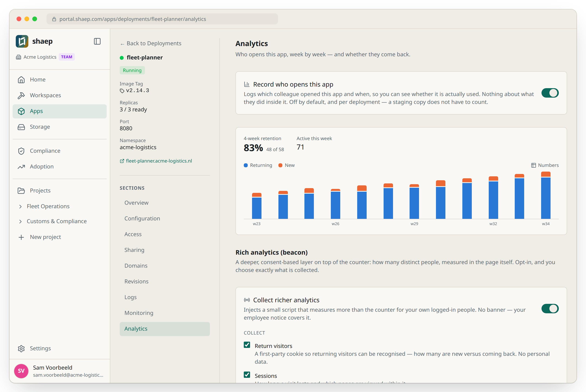The width and height of the screenshot is (586, 392).
Task: Click the New orange legend swatch
Action: tap(280, 165)
